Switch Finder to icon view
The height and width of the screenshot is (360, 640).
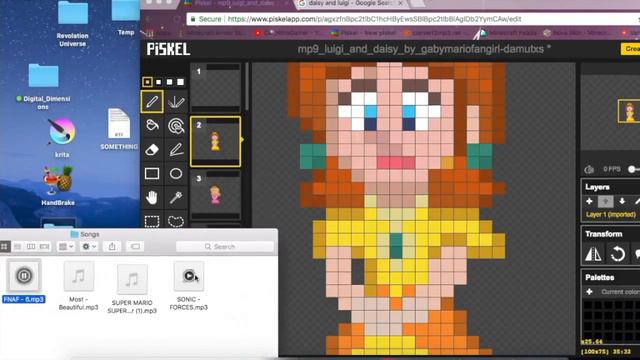[4, 247]
